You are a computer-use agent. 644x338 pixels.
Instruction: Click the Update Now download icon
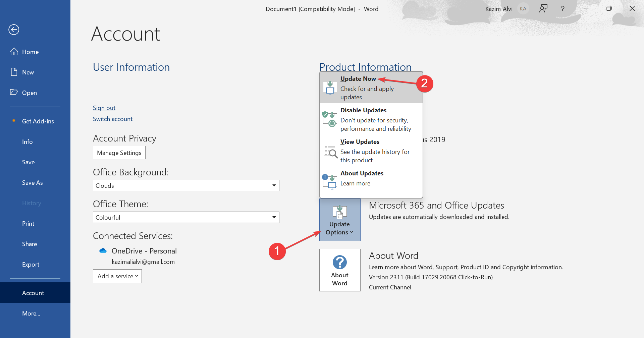tap(330, 88)
